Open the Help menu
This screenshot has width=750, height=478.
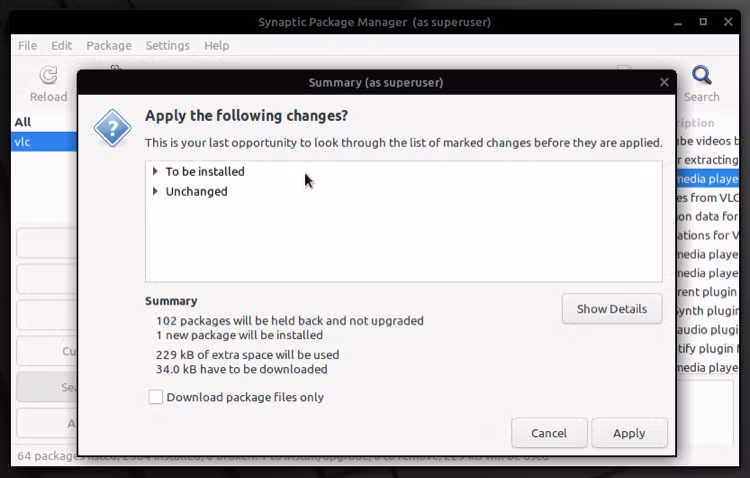217,45
